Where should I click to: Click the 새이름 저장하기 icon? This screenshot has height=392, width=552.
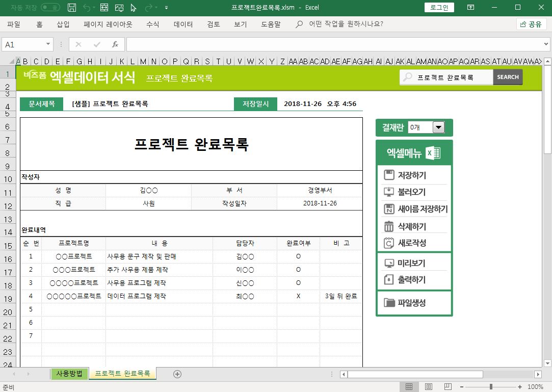389,209
